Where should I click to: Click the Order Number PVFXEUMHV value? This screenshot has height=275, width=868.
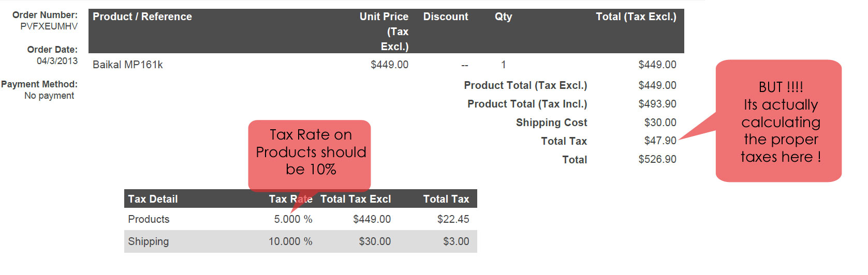coord(49,26)
